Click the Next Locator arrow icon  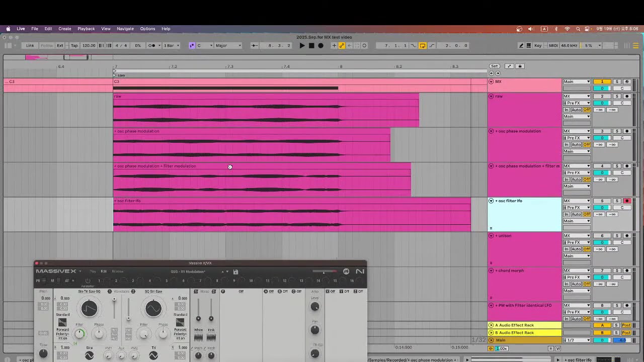click(x=498, y=73)
